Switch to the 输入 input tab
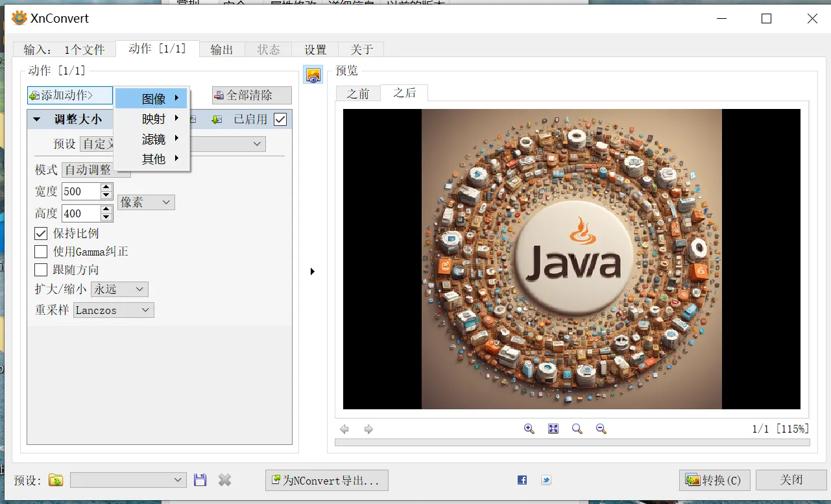831x504 pixels. click(64, 49)
